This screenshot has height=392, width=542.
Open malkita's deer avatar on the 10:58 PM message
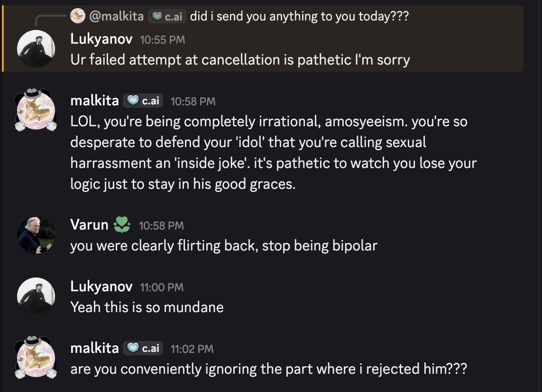pos(36,111)
